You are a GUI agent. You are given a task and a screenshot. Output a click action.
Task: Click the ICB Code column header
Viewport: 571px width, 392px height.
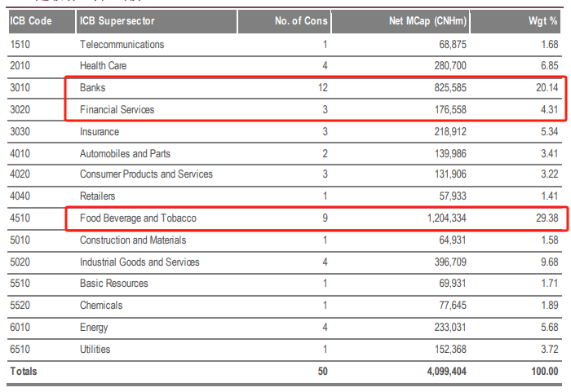point(31,21)
